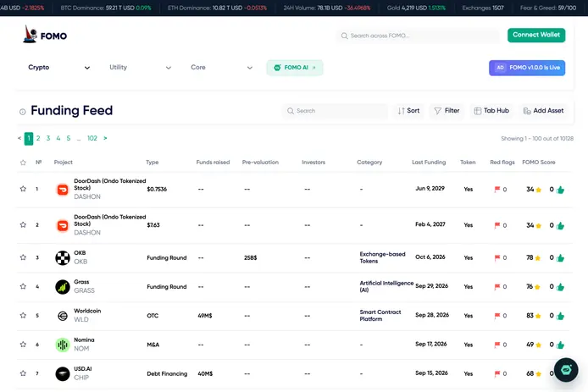
Task: Open the Filter options
Action: pyautogui.click(x=447, y=111)
